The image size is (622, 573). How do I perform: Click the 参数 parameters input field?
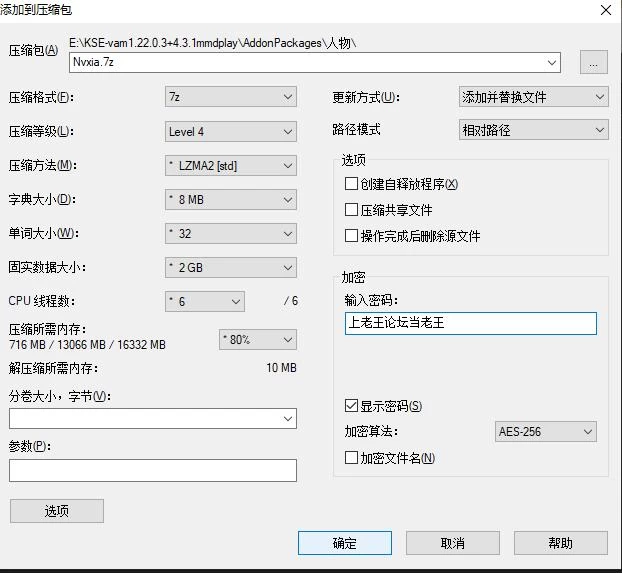[153, 471]
